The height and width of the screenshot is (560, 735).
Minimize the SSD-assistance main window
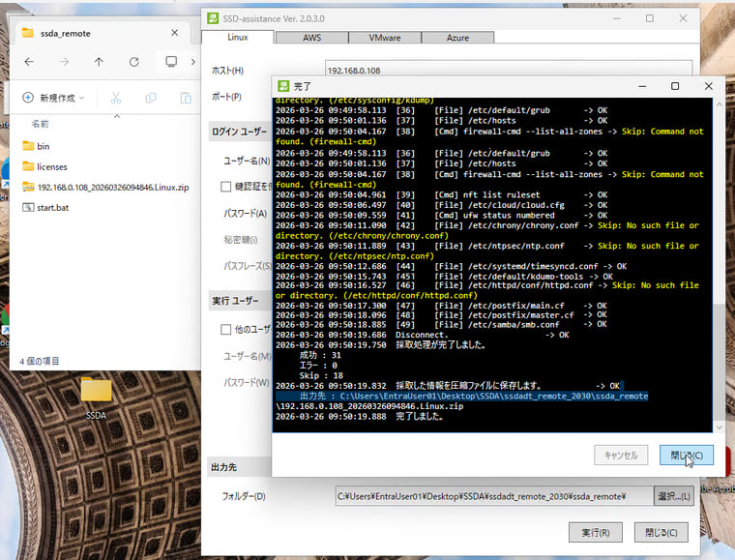(617, 18)
